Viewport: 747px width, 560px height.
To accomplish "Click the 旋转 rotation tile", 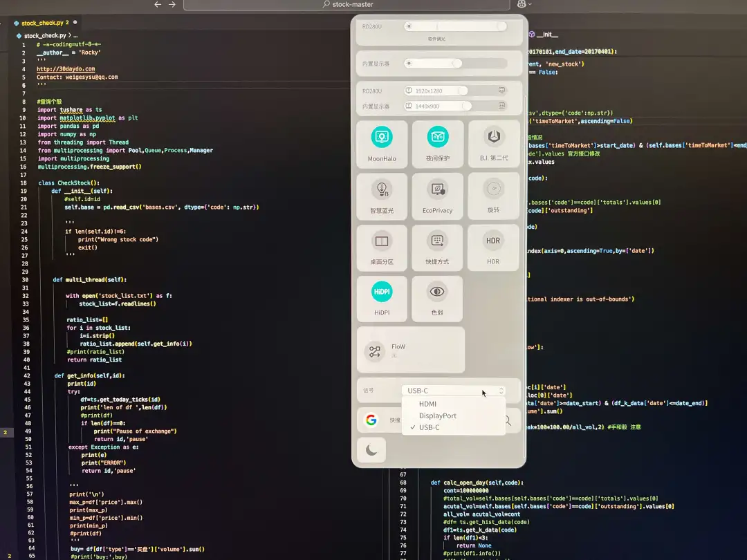I will pyautogui.click(x=494, y=196).
